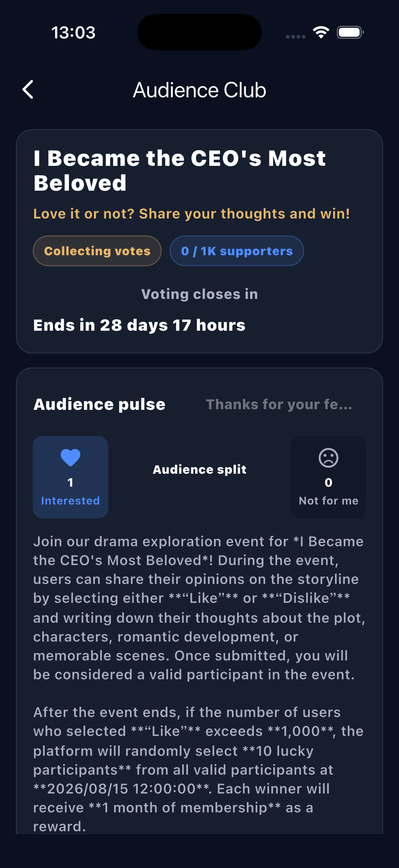Tap the battery status icon

coord(350,32)
